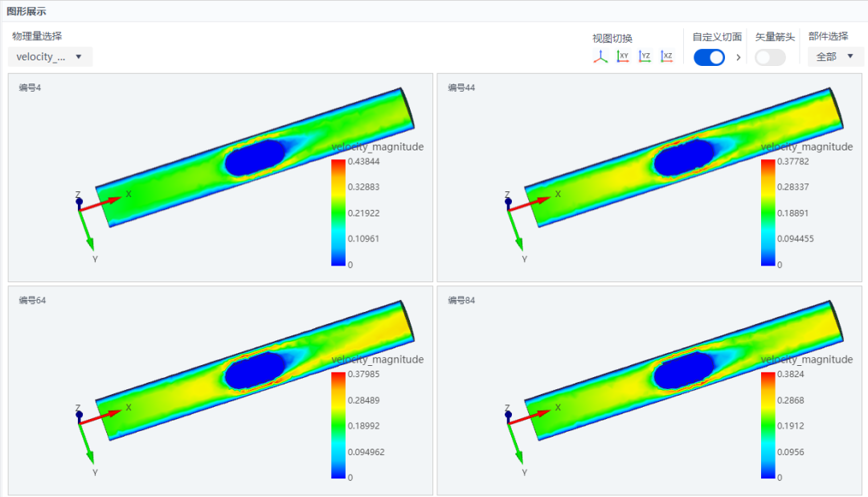Viewport: 868px width, 497px height.
Task: Click the 视图切换 label
Action: coord(612,39)
